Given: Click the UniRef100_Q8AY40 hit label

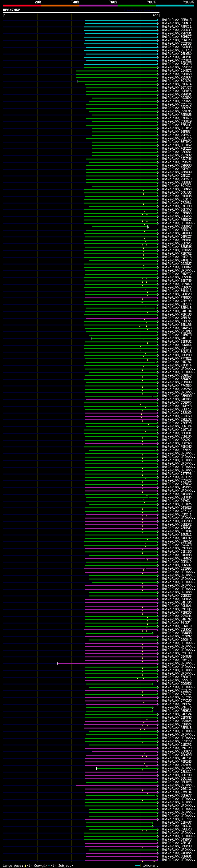Looking at the screenshot, I should pyautogui.click(x=177, y=443).
